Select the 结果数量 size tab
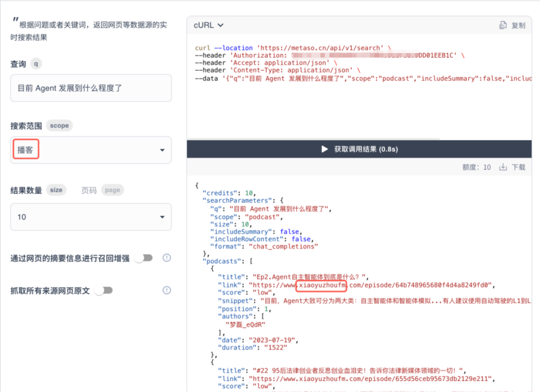 (x=38, y=190)
